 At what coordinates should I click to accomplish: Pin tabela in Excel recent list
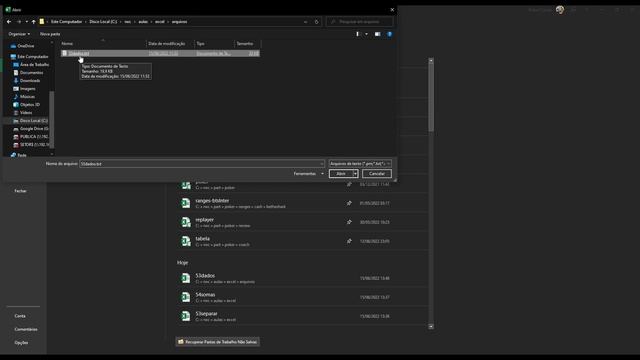click(349, 241)
